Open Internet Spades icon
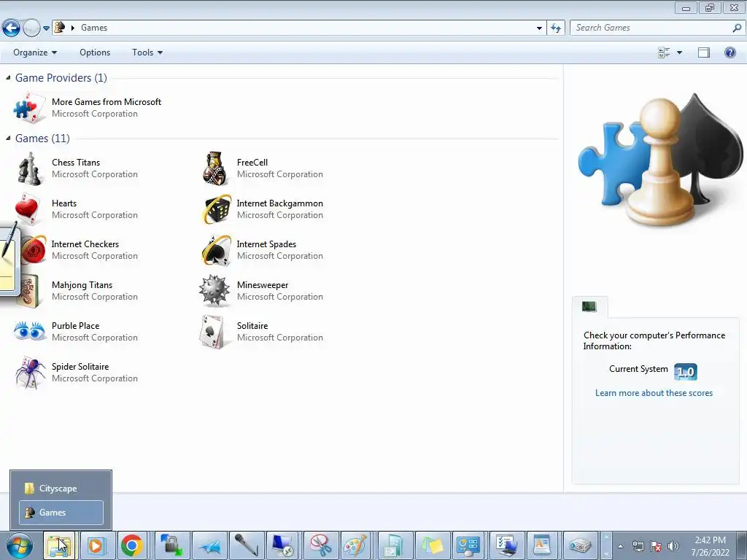This screenshot has height=560, width=747. [x=217, y=250]
